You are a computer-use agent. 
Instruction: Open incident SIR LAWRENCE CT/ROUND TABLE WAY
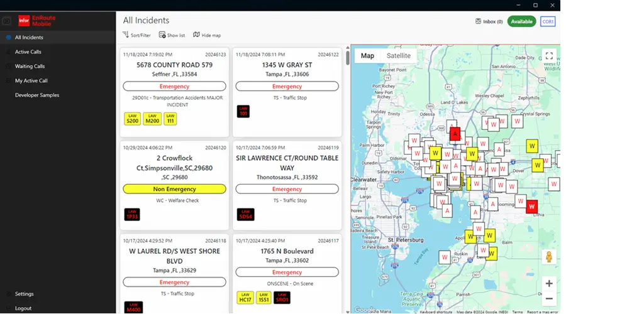[x=287, y=163]
